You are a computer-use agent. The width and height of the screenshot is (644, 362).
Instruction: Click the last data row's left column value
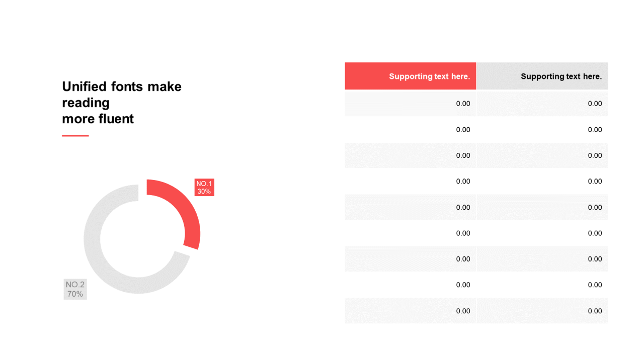click(x=463, y=311)
